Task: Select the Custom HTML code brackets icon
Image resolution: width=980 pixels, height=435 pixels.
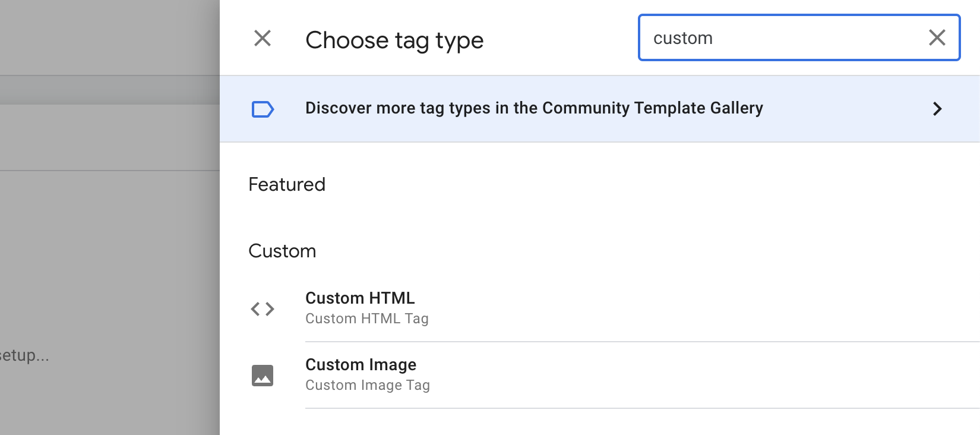Action: 263,309
